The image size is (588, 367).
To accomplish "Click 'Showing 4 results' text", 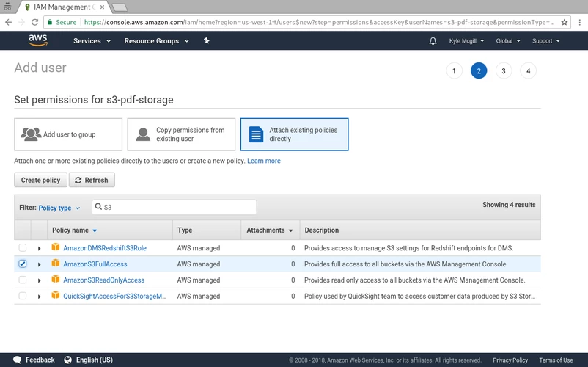I will coord(509,205).
